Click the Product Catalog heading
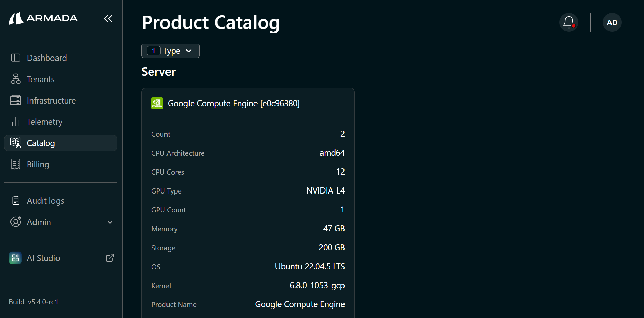 (x=211, y=22)
